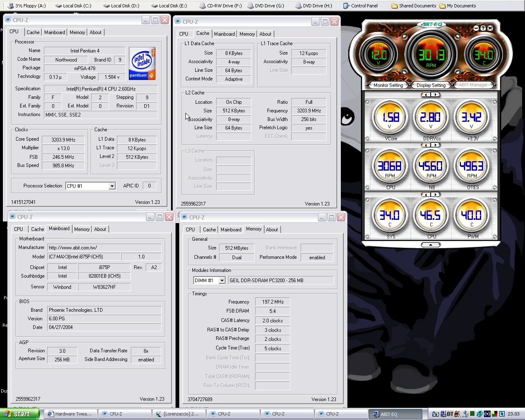Switch to Hardware Twea... taskbar window

click(x=71, y=414)
